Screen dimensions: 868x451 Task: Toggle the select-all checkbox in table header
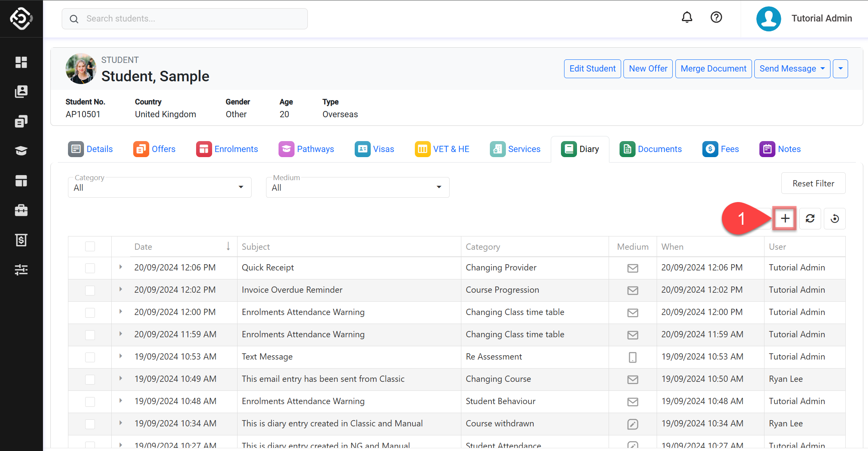point(90,247)
